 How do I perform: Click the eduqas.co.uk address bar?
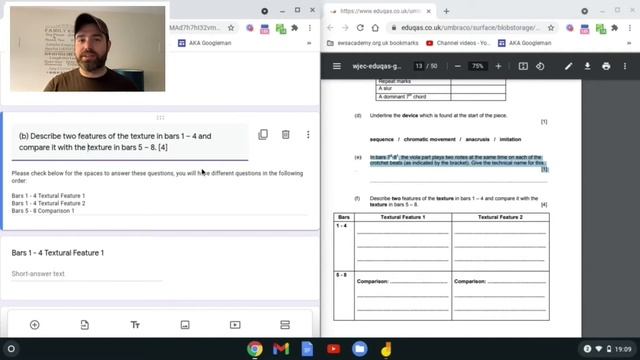click(470, 28)
